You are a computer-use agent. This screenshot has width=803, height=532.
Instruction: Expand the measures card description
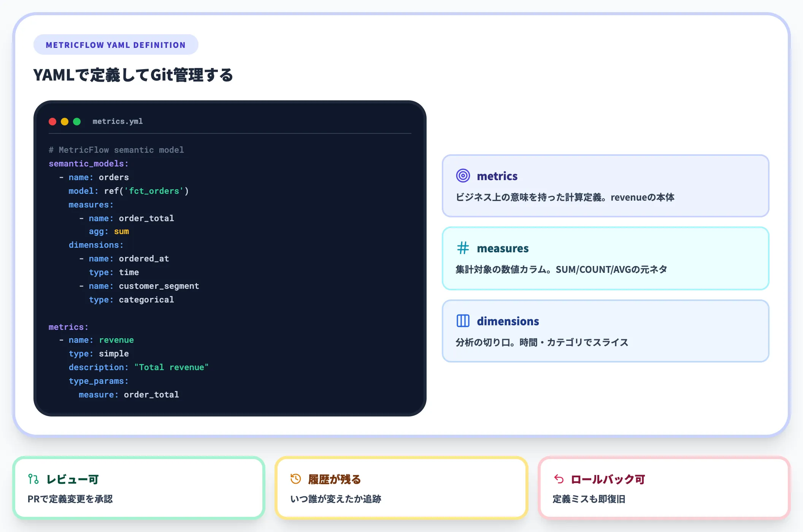[606, 259]
